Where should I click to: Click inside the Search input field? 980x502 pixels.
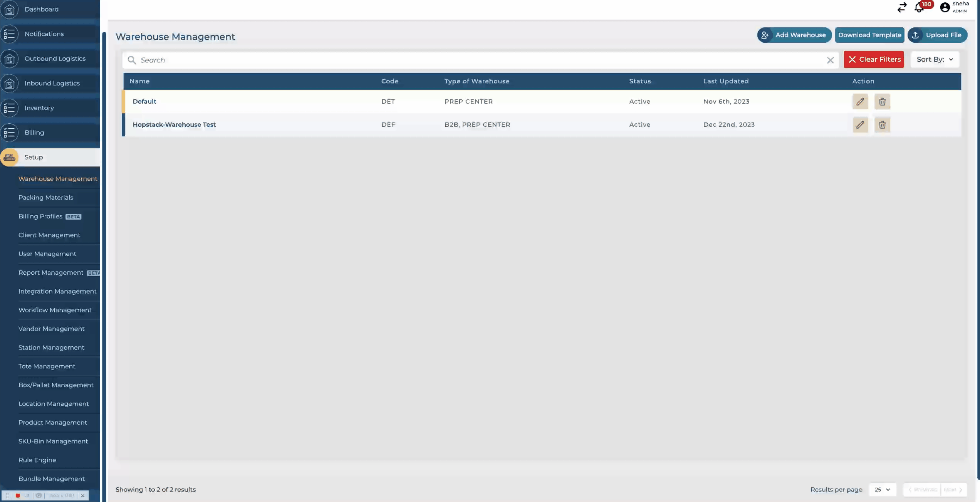(x=462, y=60)
